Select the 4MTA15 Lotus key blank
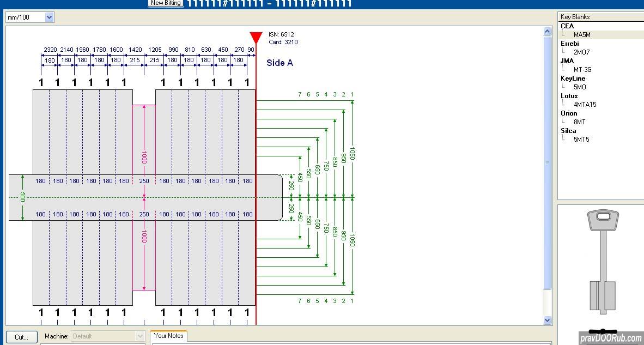 coord(585,105)
